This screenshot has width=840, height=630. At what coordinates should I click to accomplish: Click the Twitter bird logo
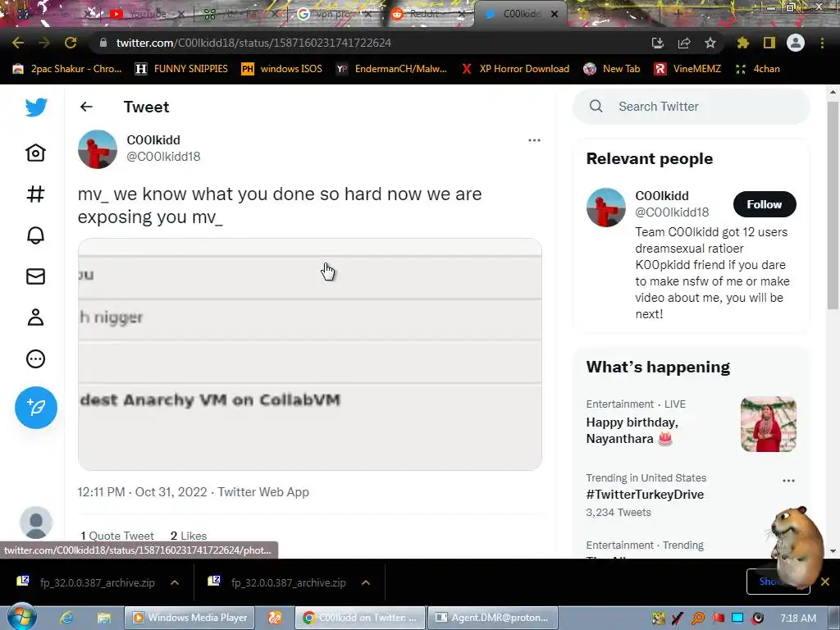click(36, 107)
